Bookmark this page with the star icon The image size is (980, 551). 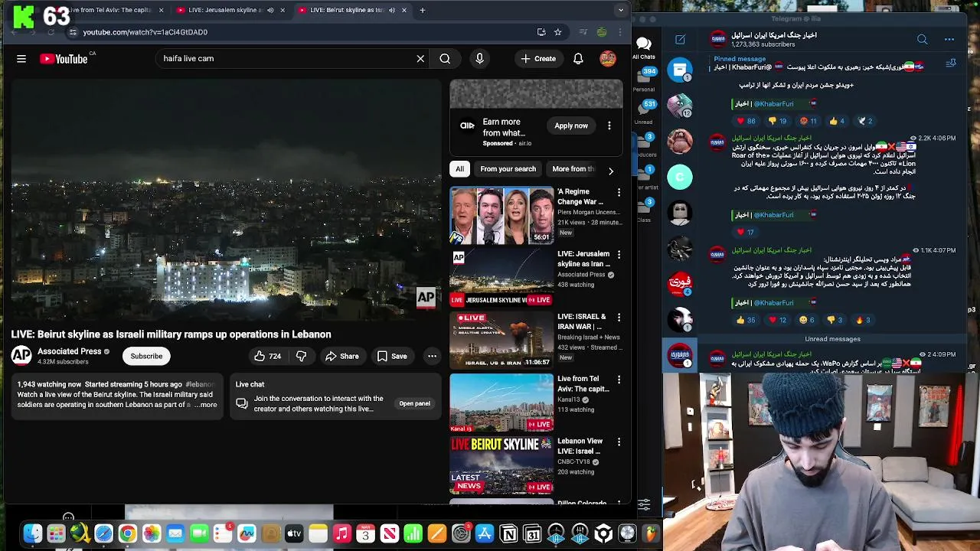pos(558,32)
